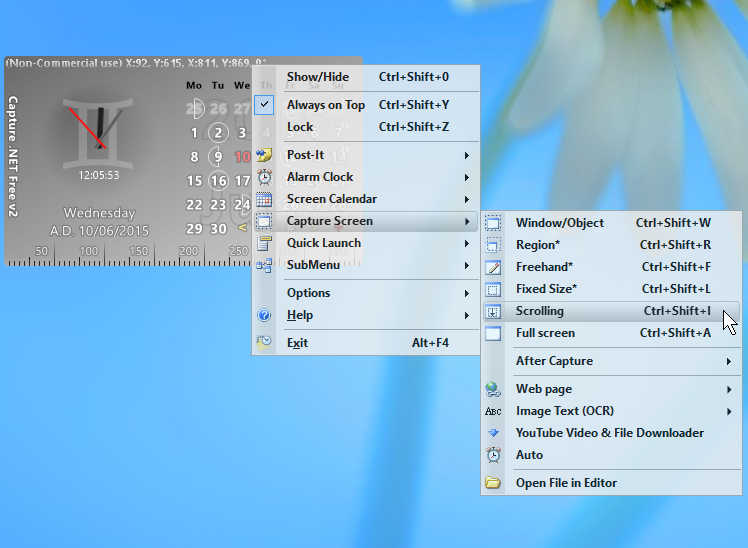Click the Auto alarm clock icon
Screen dimensions: 748x548
point(493,455)
